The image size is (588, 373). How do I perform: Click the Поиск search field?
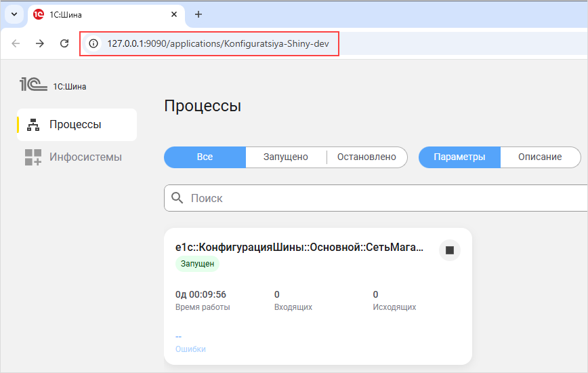pyautogui.click(x=376, y=198)
